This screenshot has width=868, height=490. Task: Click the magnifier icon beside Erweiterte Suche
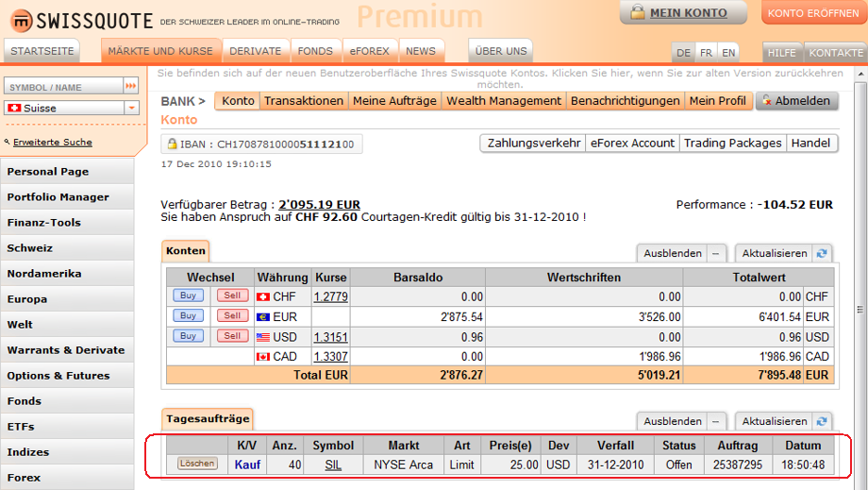pos(8,143)
